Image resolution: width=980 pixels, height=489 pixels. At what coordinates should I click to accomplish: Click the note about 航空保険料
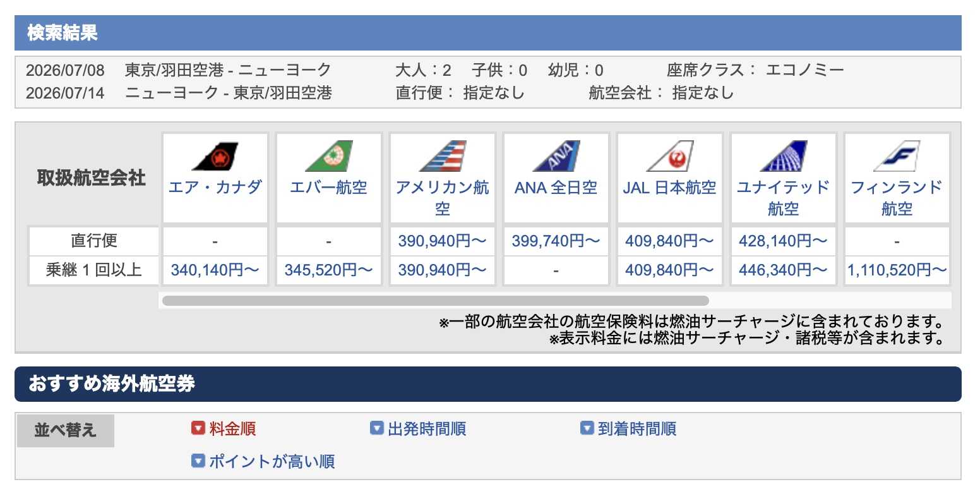click(692, 322)
